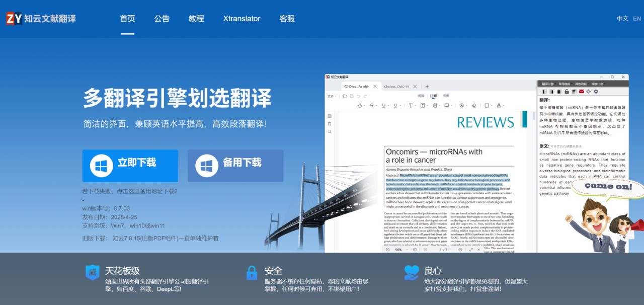Viewport: 644px width, 305px height.
Task: Open the 其他功能 dropdown menu
Action: point(581,84)
